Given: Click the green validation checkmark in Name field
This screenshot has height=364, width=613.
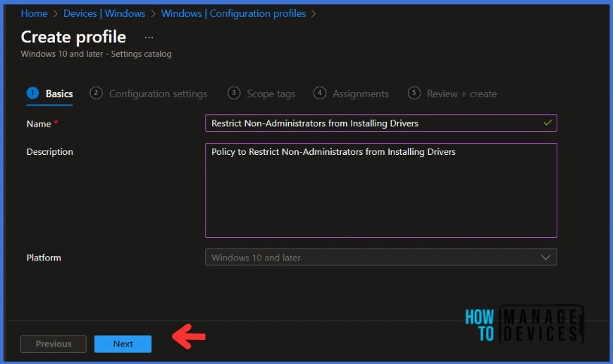Looking at the screenshot, I should (547, 123).
